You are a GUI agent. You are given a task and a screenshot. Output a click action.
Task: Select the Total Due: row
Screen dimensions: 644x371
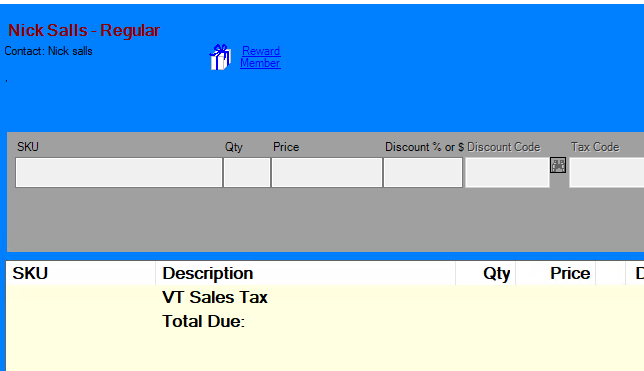pos(324,321)
